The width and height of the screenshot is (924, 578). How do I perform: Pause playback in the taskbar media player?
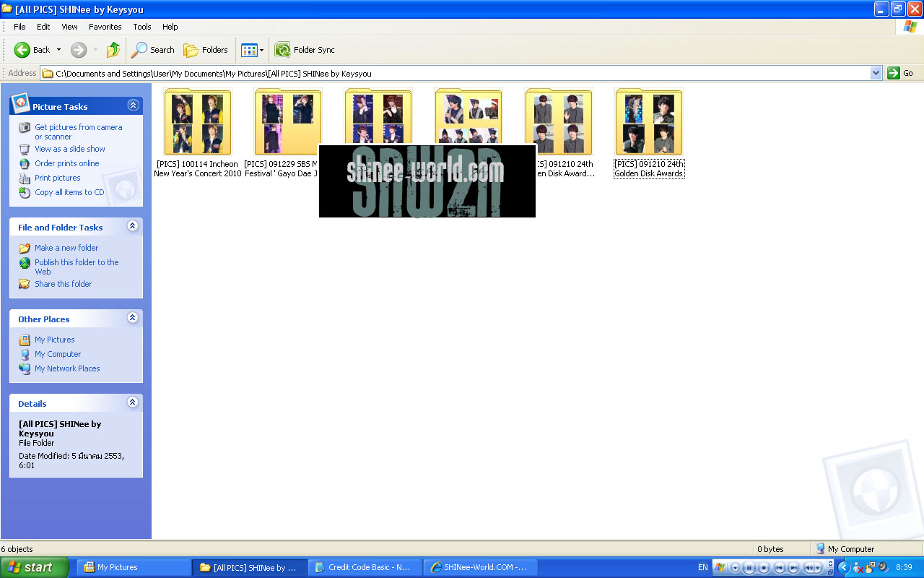point(749,567)
